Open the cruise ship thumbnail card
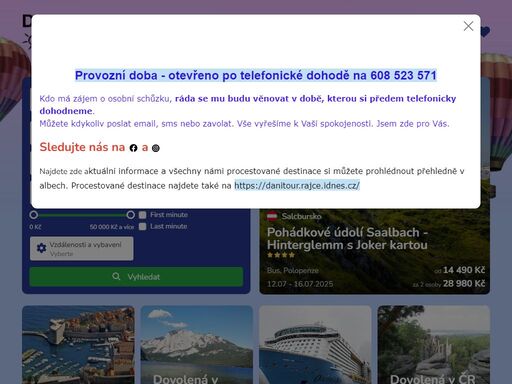Viewport: 512px width, 384px height. pyautogui.click(x=315, y=345)
